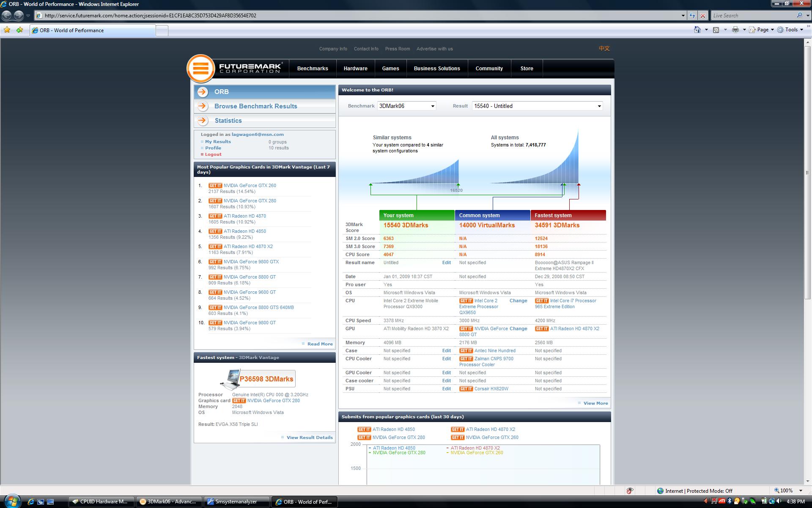Screen dimensions: 812x508
Task: Click GET IT badge beside Core i7 Processor
Action: coord(542,301)
